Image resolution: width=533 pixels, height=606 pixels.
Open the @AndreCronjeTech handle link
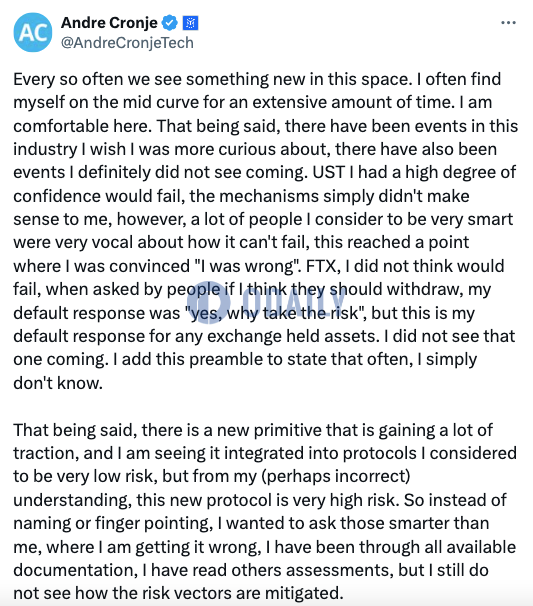(x=127, y=43)
